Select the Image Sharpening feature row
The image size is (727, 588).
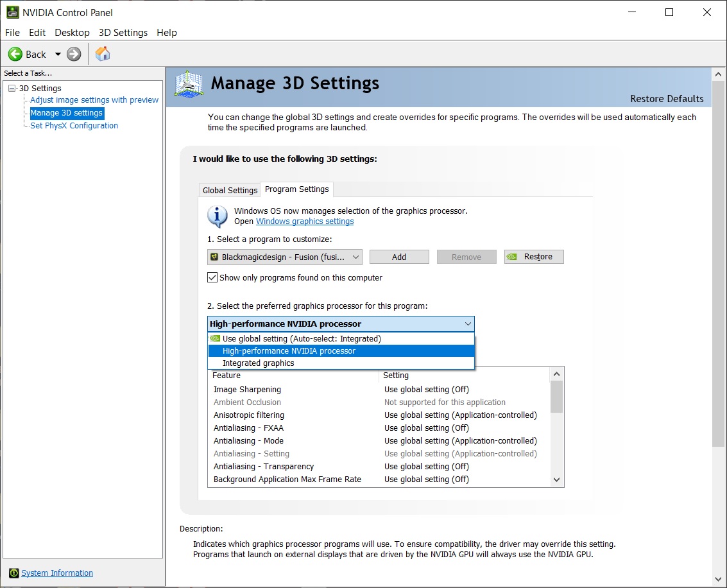click(379, 390)
